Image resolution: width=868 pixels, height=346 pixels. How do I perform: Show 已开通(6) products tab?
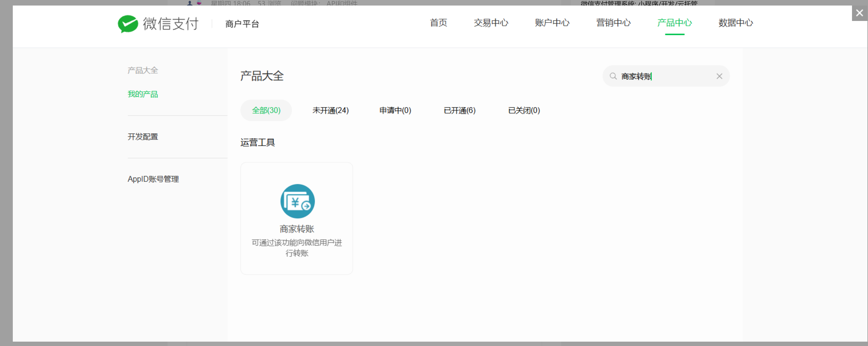[x=459, y=110]
